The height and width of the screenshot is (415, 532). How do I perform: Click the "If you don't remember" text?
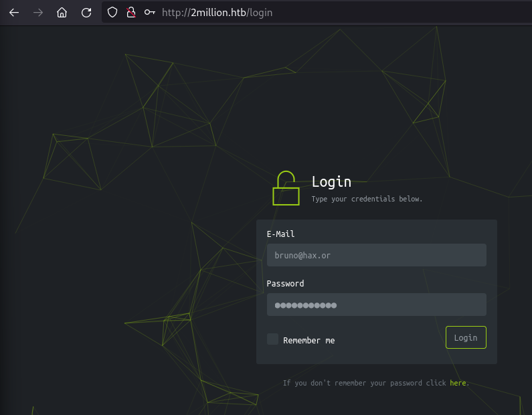[365, 383]
